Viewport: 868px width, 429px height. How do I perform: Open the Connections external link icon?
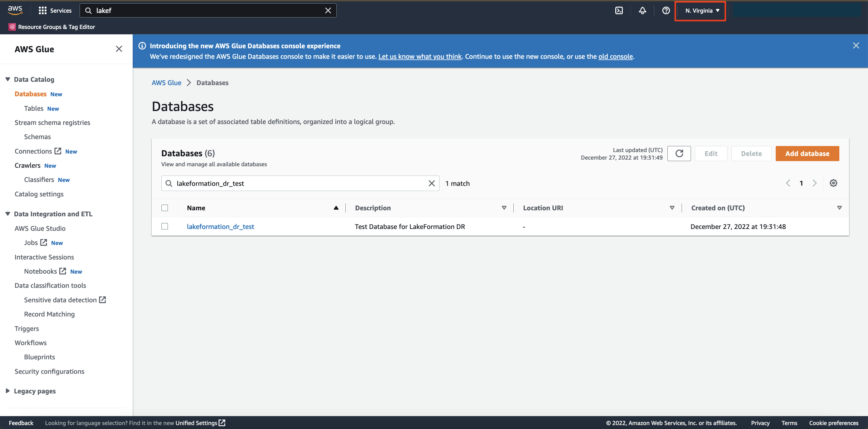click(58, 151)
